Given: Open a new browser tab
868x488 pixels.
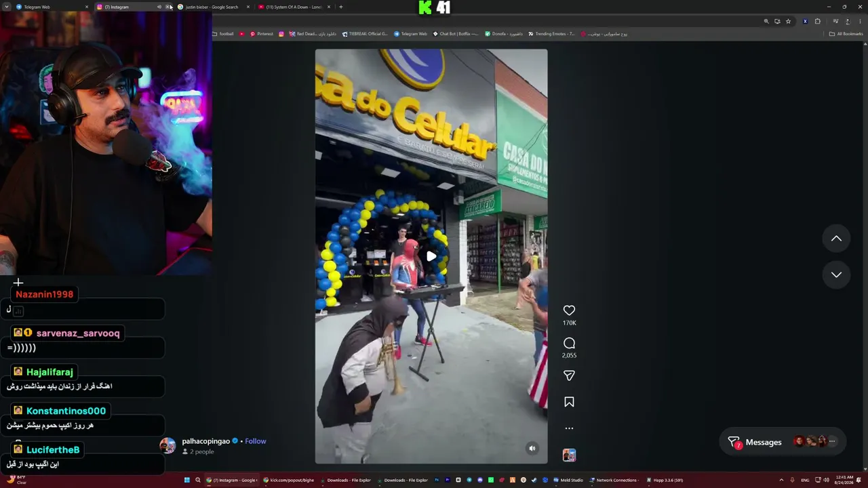Looking at the screenshot, I should click(x=340, y=7).
